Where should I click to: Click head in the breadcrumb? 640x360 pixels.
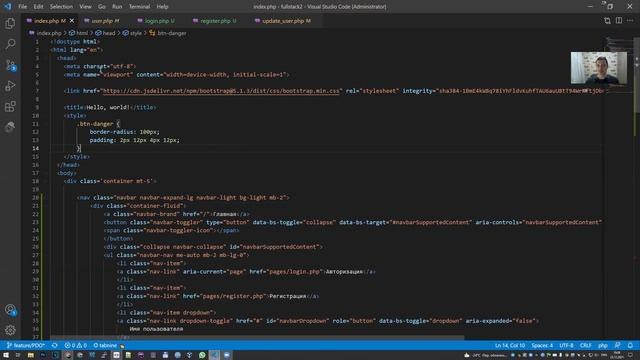pyautogui.click(x=109, y=33)
